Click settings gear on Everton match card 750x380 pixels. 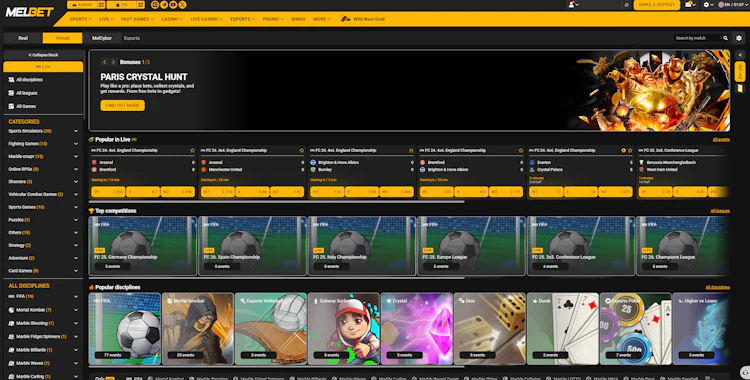coord(623,150)
